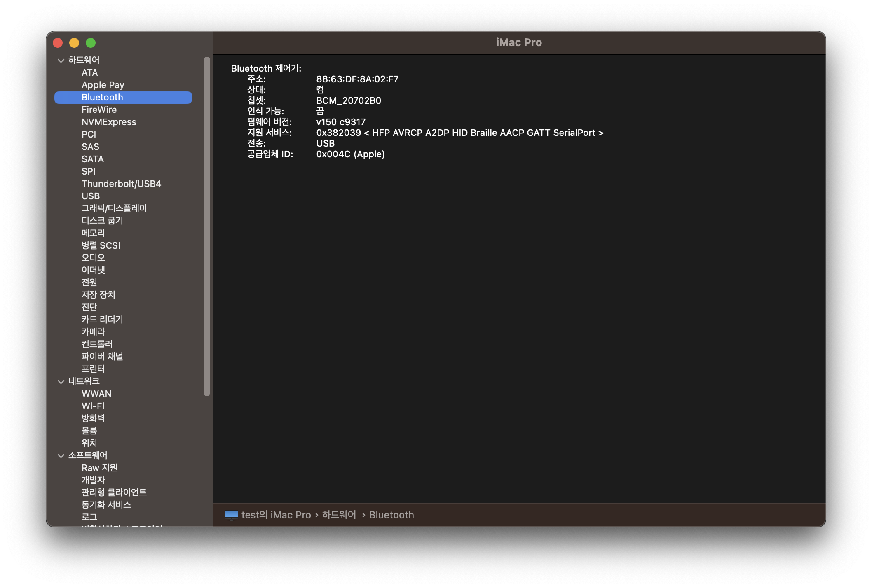Click the chipset value BCM_20702B0

(349, 100)
